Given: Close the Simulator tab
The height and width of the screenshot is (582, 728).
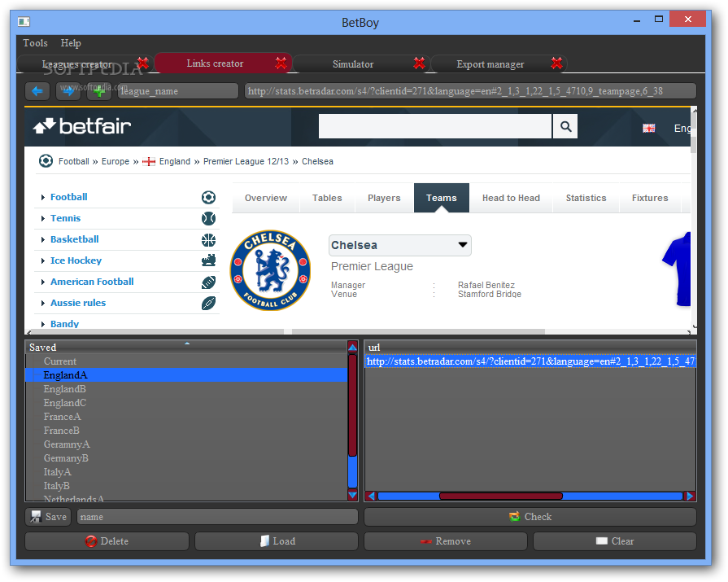Looking at the screenshot, I should [x=419, y=63].
